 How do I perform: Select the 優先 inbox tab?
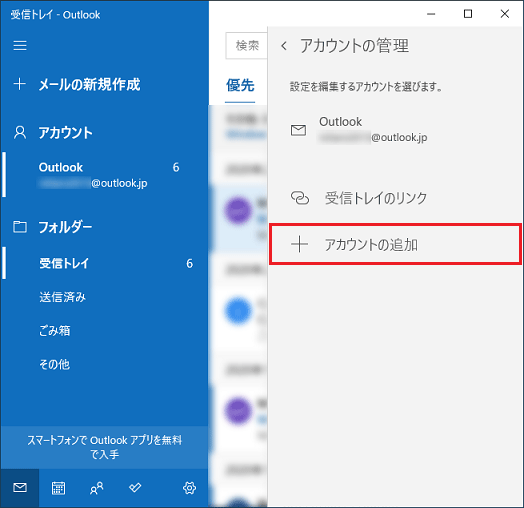pyautogui.click(x=240, y=86)
